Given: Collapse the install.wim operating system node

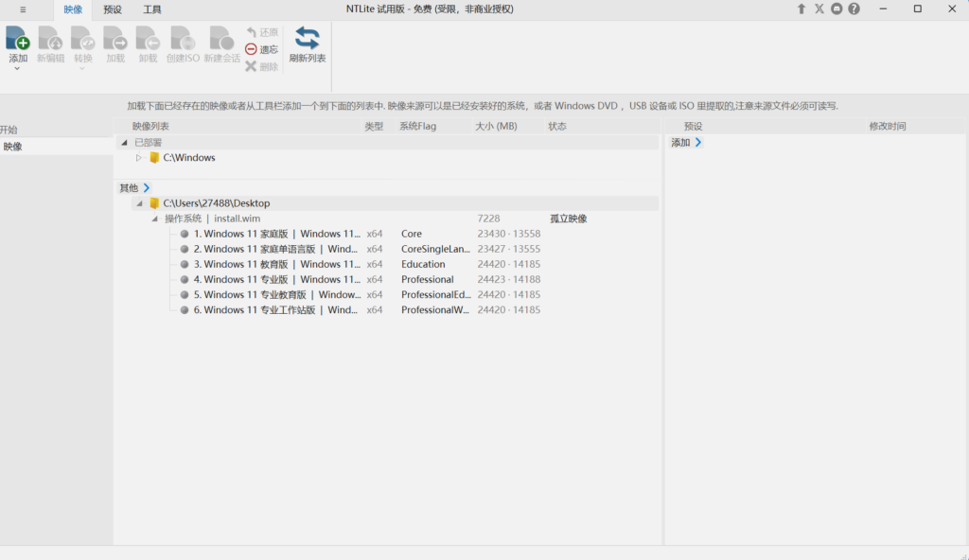Looking at the screenshot, I should [x=155, y=219].
